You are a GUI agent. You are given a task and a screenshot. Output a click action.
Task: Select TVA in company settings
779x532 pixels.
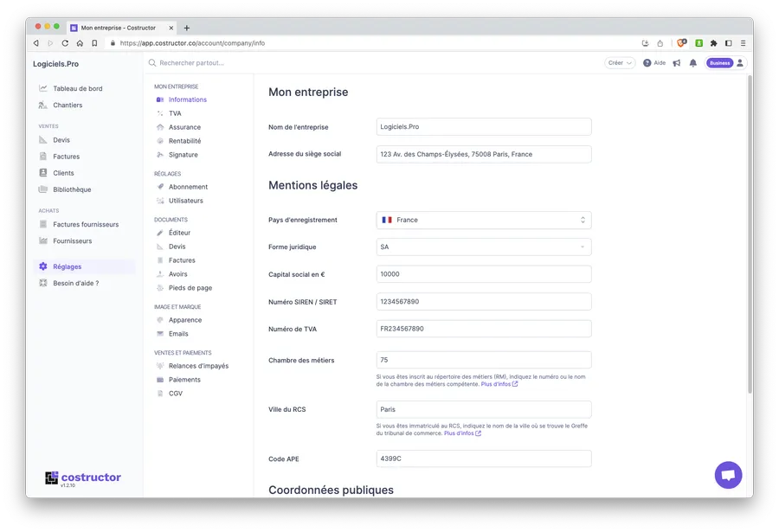(x=175, y=113)
